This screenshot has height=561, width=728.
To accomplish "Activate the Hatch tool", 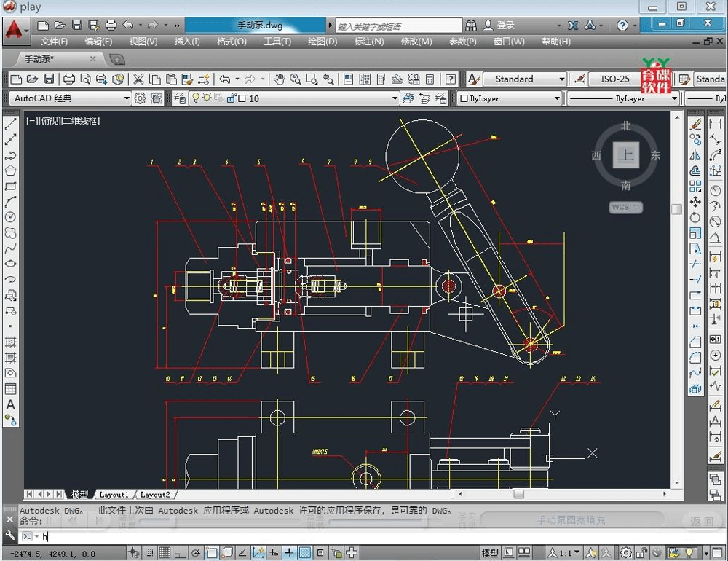I will click(x=10, y=342).
